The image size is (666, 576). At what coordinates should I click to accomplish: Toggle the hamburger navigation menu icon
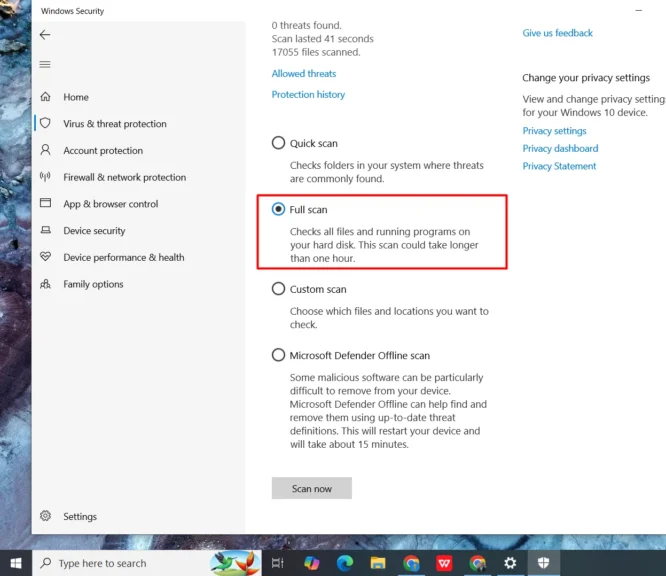pyautogui.click(x=45, y=65)
